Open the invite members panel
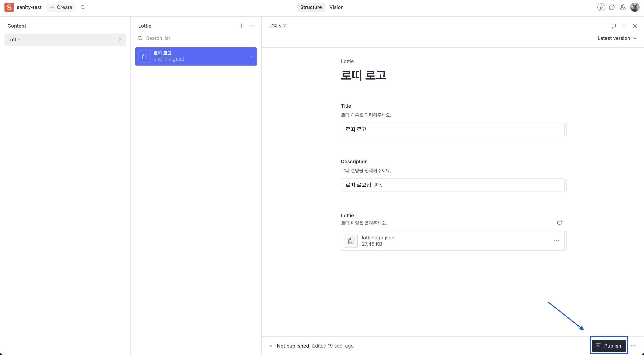This screenshot has width=644, height=355. 623,7
